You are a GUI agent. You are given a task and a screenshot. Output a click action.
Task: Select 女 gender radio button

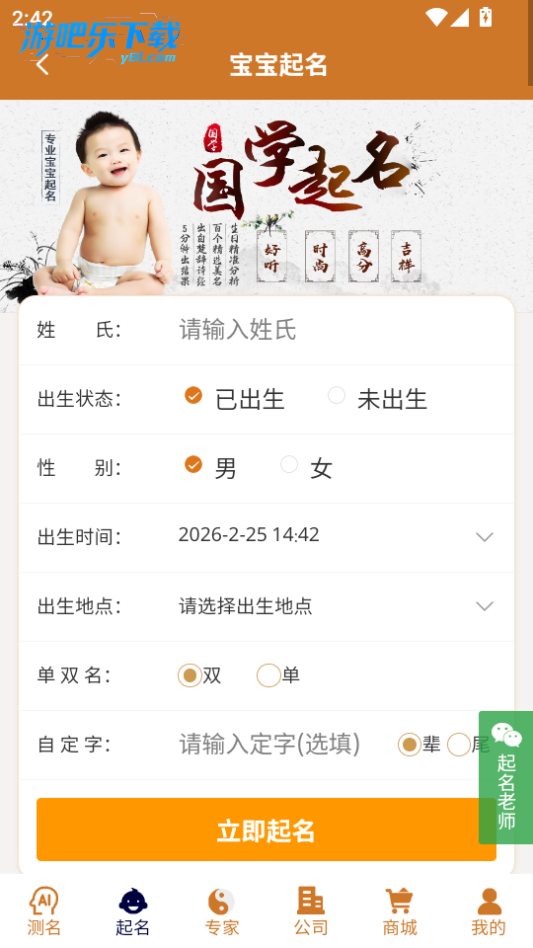tap(289, 464)
